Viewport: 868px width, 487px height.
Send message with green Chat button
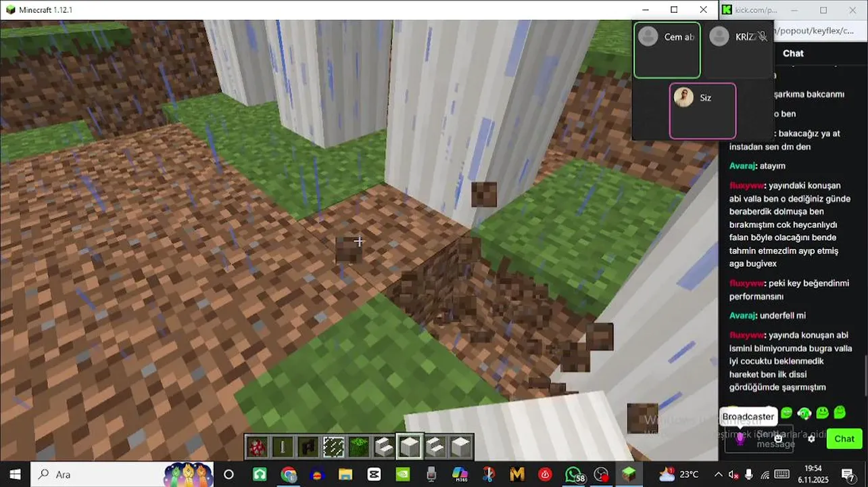pos(844,438)
